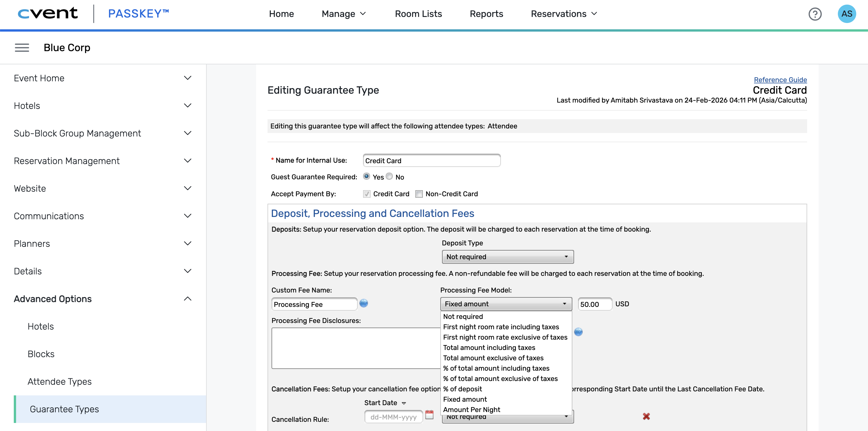Select % of deposit fee model option
Screen dimensions: 868x431
tap(462, 389)
